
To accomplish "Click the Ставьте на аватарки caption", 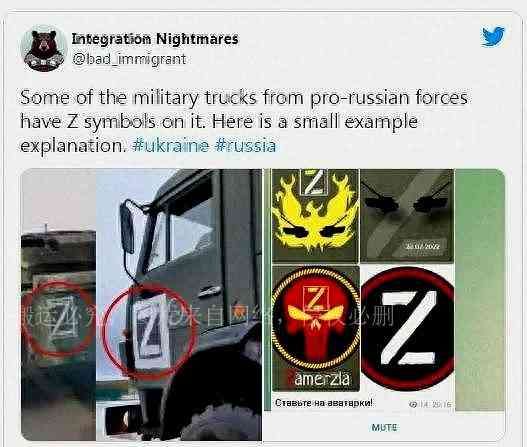I will click(x=324, y=403).
